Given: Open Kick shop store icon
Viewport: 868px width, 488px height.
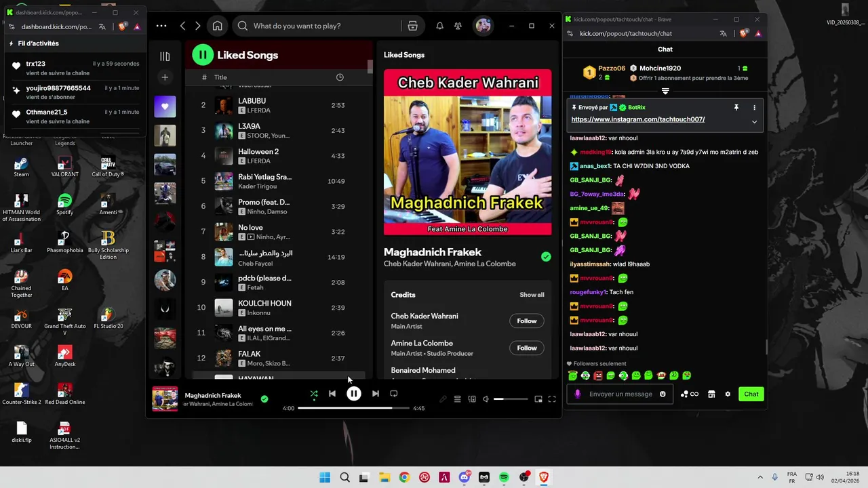Looking at the screenshot, I should point(711,394).
